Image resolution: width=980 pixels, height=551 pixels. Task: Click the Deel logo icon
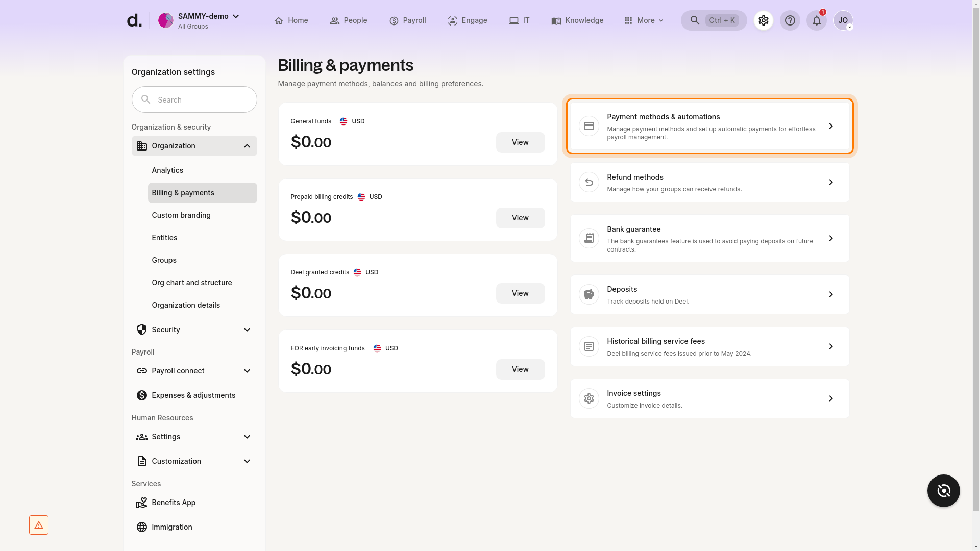pyautogui.click(x=134, y=20)
